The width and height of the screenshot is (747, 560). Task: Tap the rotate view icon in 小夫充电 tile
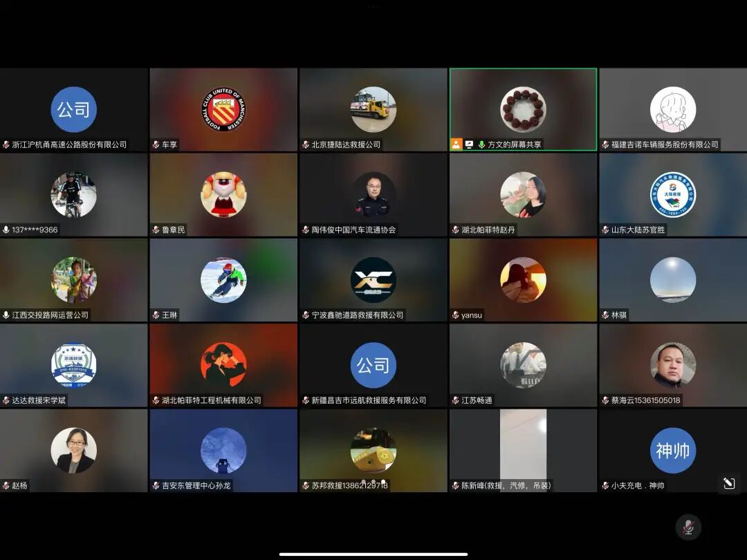[x=729, y=483]
